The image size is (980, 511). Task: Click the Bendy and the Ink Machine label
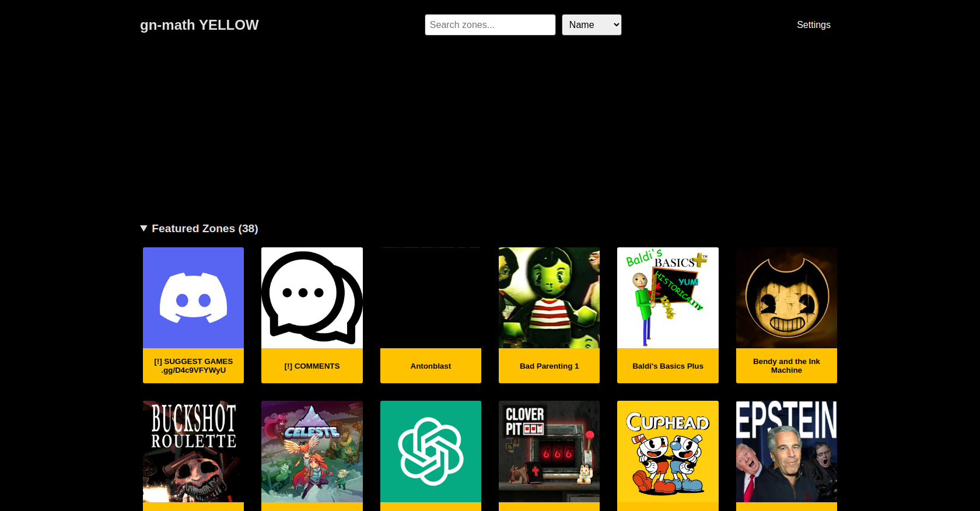pos(786,366)
